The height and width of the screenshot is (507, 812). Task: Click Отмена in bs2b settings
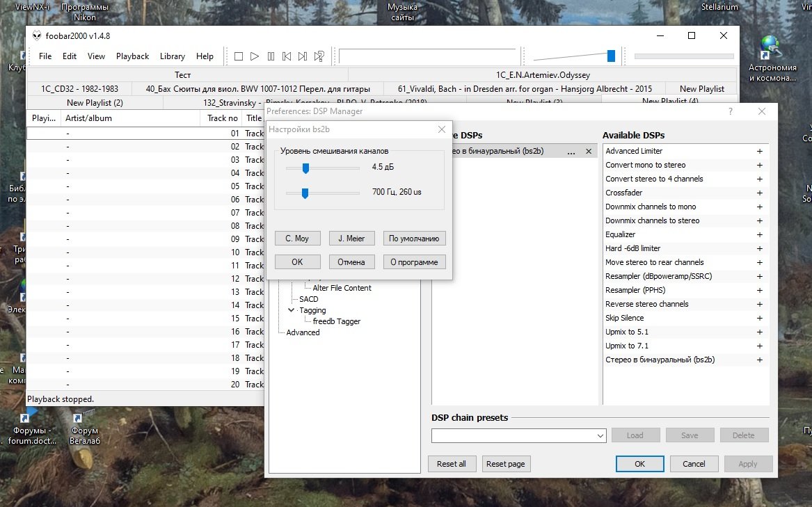pos(351,262)
